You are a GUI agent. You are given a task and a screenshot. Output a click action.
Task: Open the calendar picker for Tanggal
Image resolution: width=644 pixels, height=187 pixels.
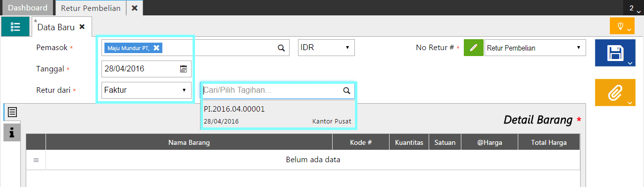183,69
